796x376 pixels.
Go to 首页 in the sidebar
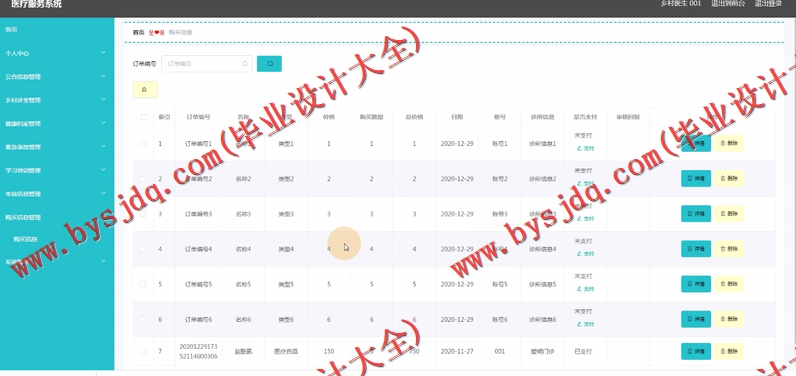[11, 29]
